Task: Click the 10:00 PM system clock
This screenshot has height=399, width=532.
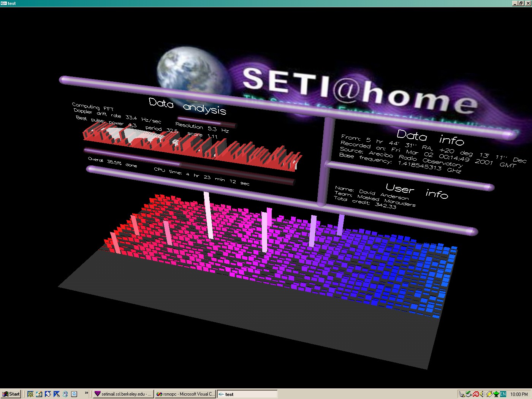Action: tap(519, 394)
